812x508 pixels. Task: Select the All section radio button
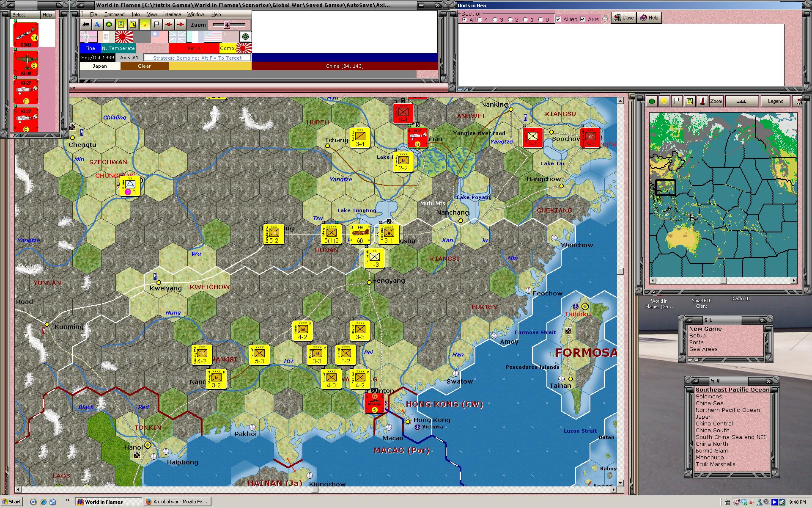(465, 19)
